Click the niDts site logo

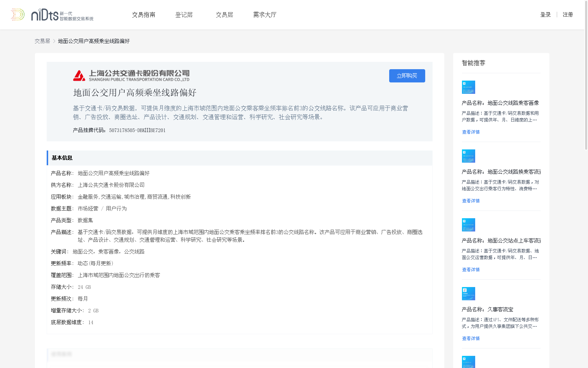click(x=52, y=15)
